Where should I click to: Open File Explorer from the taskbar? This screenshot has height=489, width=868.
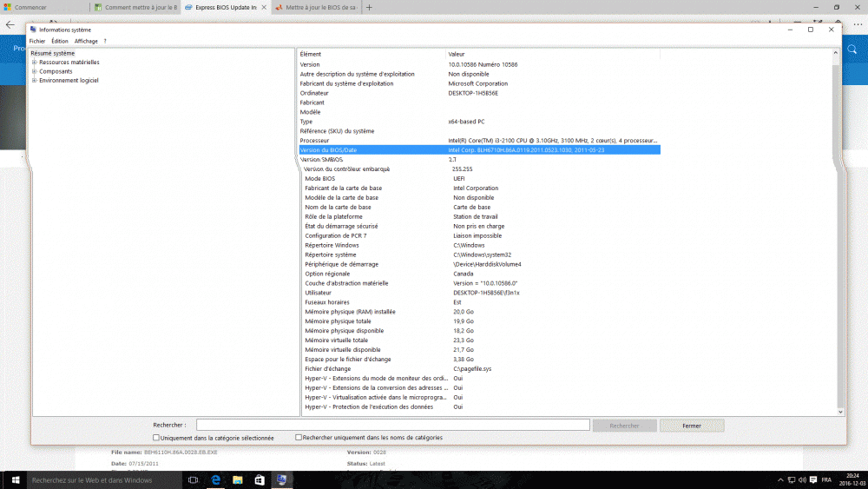(x=238, y=480)
